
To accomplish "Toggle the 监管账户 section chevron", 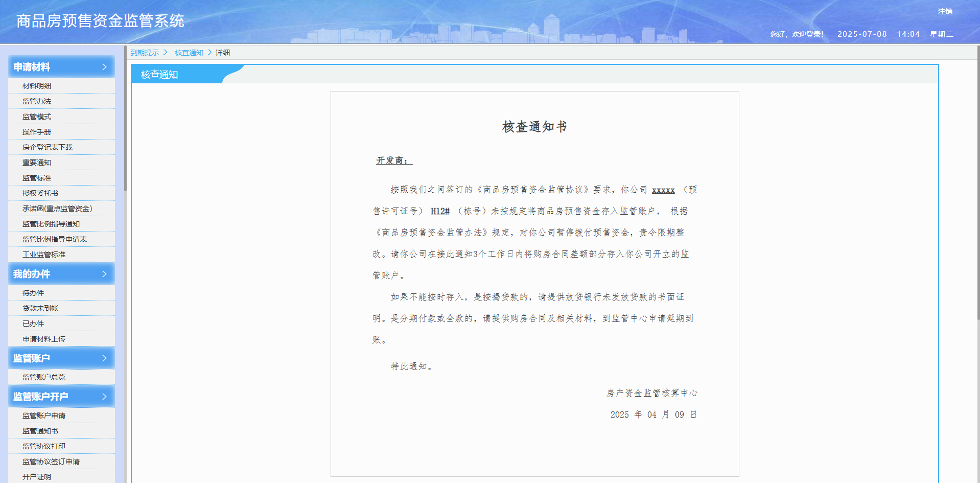I will coord(104,358).
